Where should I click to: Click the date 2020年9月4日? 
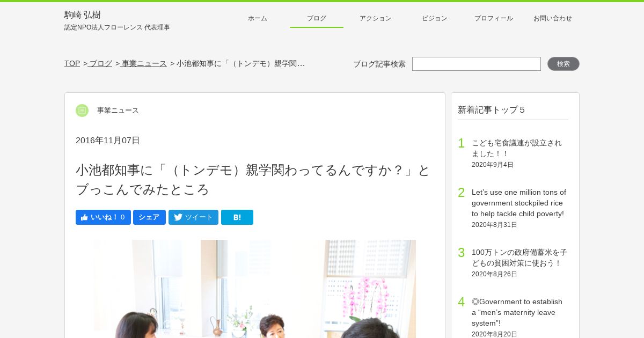pyautogui.click(x=493, y=165)
